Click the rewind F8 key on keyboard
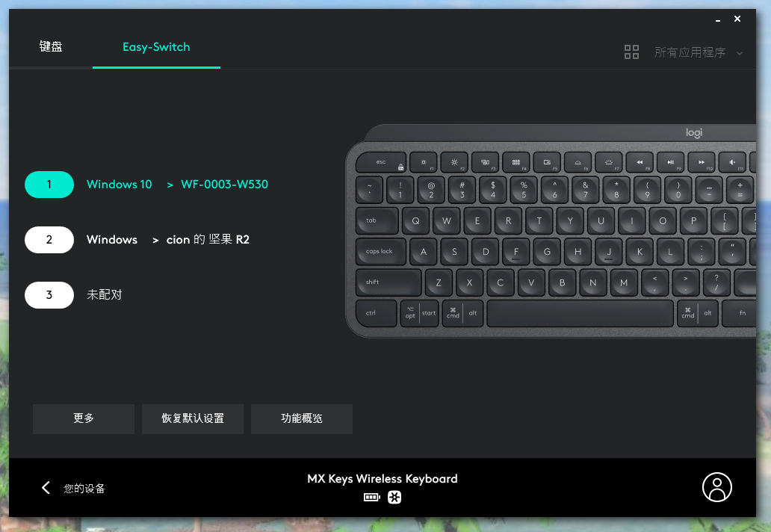This screenshot has height=532, width=771. click(x=640, y=162)
